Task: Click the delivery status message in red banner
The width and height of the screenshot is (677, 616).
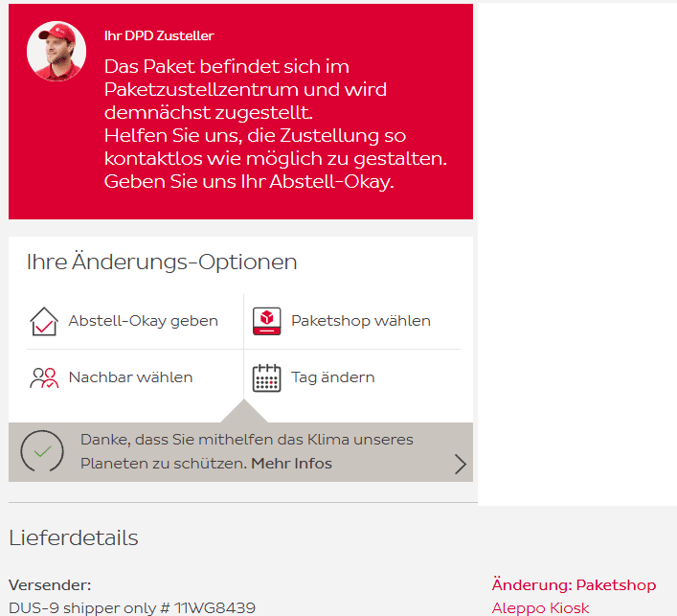Action: click(x=275, y=124)
